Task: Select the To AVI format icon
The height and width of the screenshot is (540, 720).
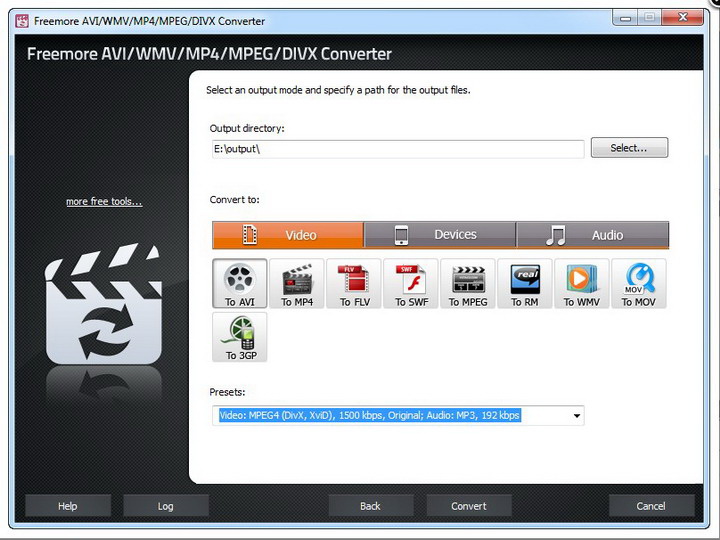Action: click(240, 283)
